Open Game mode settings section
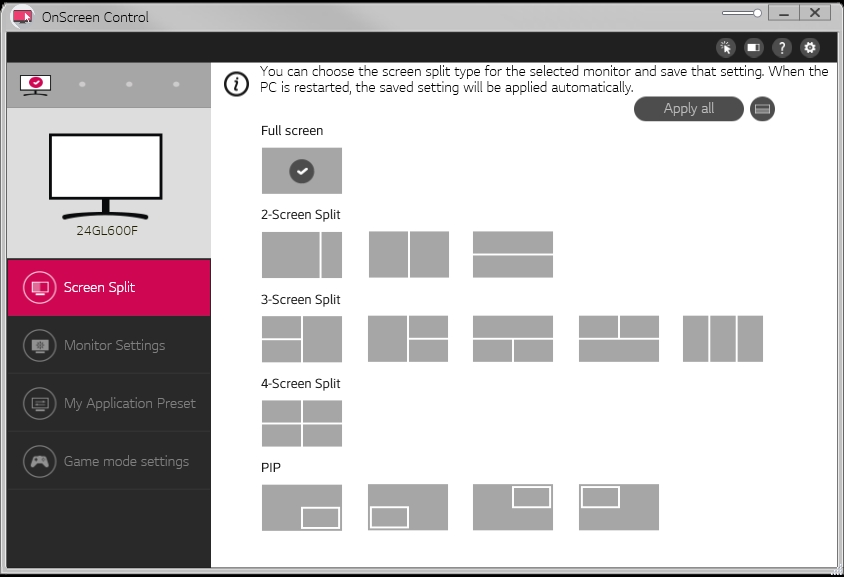The width and height of the screenshot is (844, 577). (x=109, y=461)
